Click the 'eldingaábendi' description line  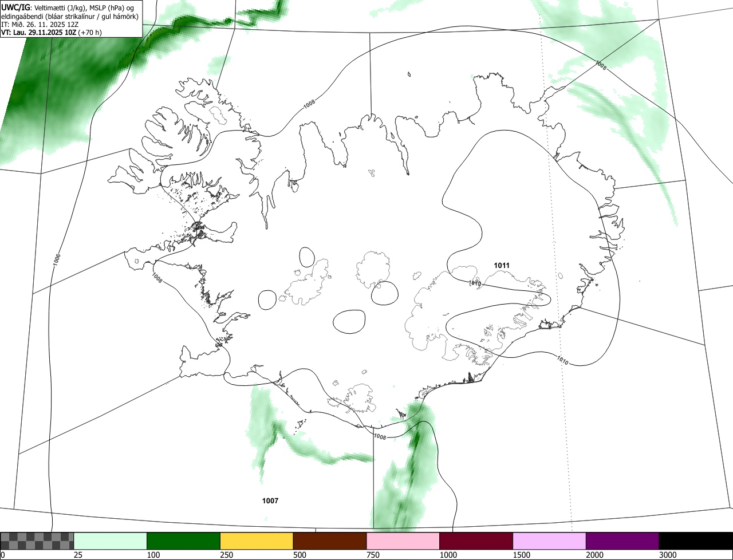tap(70, 15)
